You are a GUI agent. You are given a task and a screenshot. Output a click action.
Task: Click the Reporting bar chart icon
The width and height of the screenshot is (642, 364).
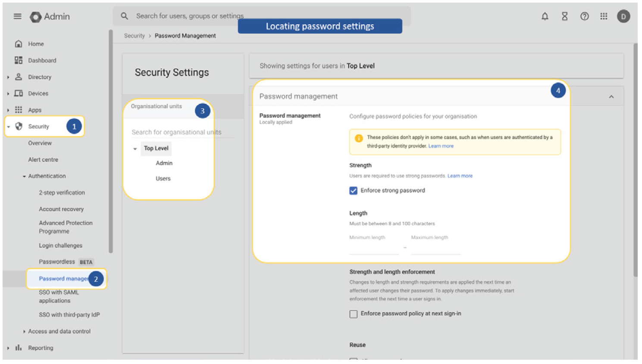coord(19,348)
